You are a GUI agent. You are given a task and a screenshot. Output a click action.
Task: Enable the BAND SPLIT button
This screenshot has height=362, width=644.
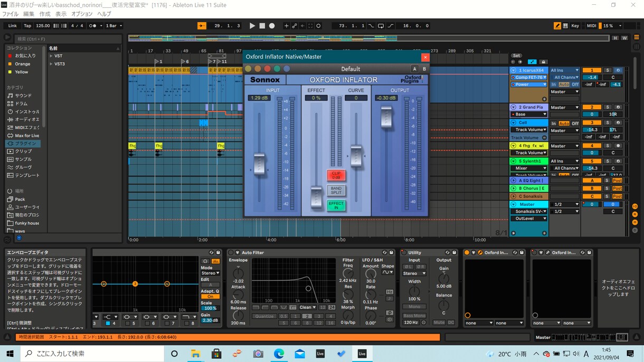pos(336,190)
